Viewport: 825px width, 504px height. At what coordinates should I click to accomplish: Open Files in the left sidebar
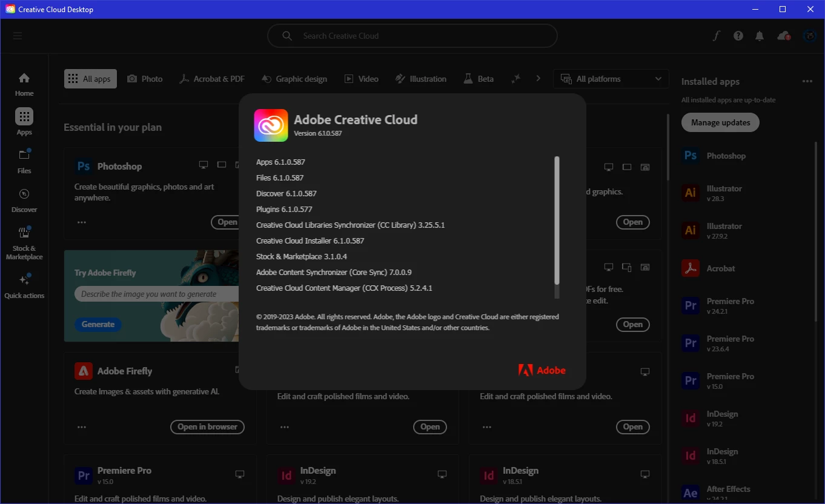24,161
